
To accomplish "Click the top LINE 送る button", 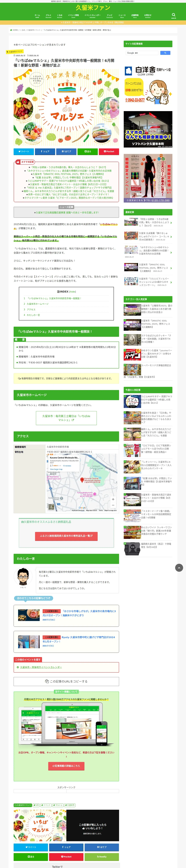I will 87,152.
